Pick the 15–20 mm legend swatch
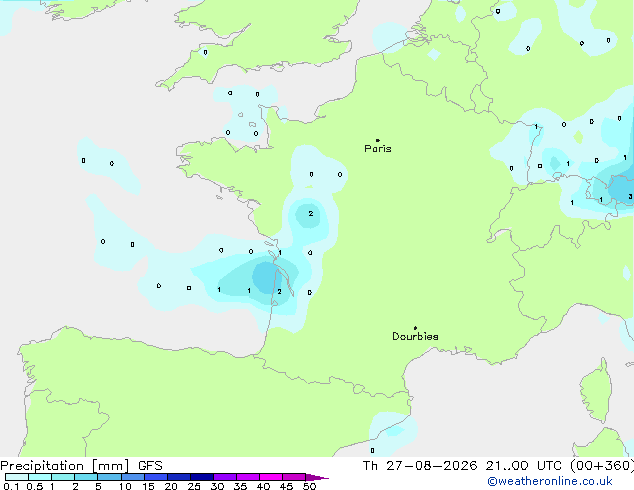 [156, 477]
